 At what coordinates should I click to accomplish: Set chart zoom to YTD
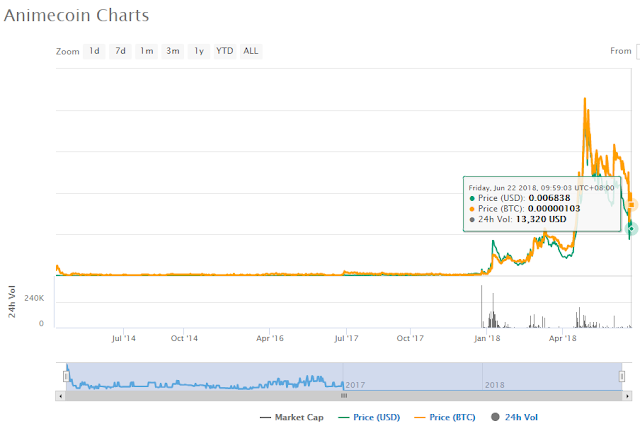(x=225, y=51)
